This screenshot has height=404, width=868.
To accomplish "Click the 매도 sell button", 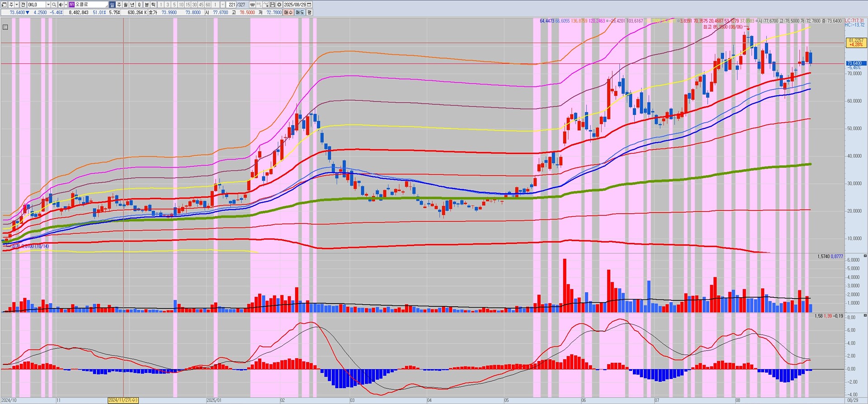I will [300, 13].
